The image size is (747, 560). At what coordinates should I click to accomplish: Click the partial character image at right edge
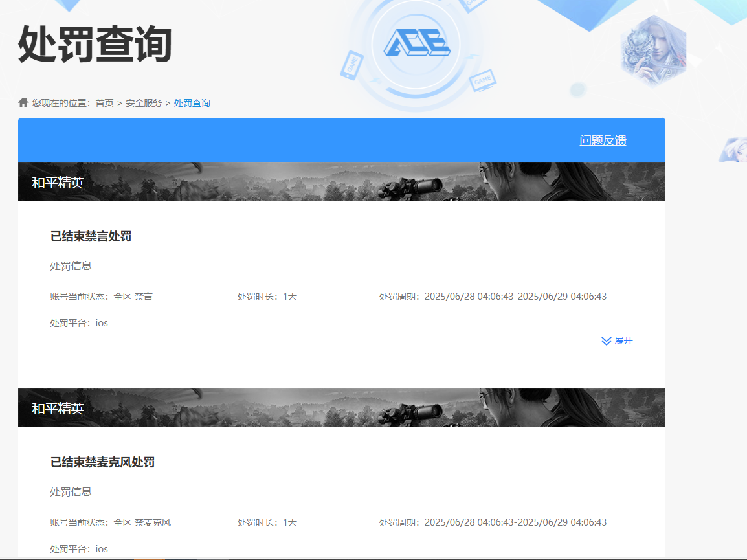(x=733, y=150)
